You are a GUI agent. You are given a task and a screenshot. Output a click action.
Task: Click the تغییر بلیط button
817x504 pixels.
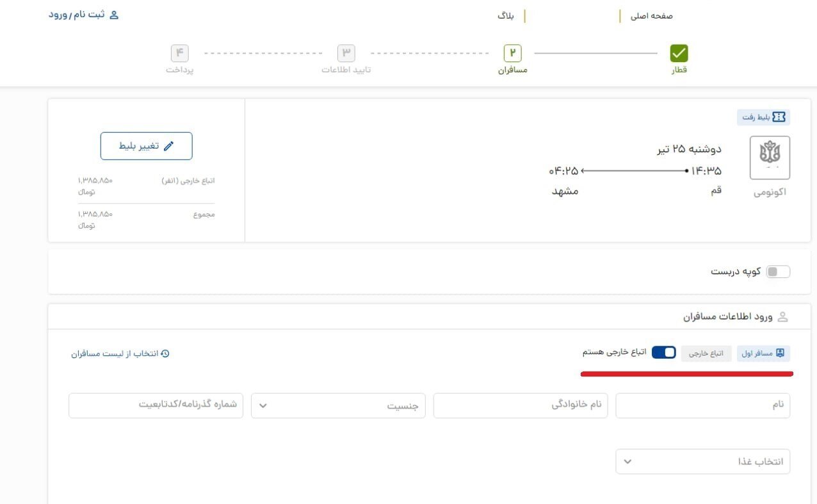[x=146, y=145]
